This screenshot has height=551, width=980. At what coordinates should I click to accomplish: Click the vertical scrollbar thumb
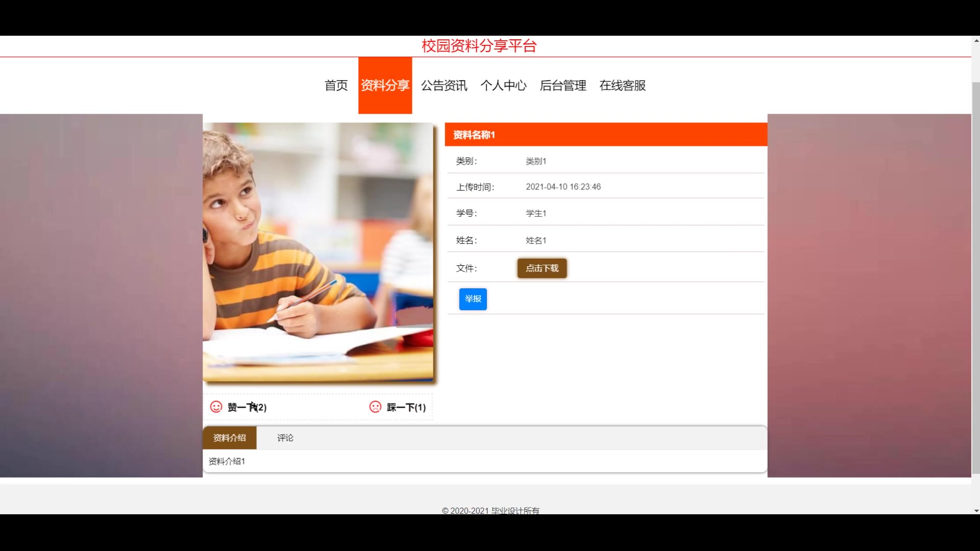coord(975,278)
